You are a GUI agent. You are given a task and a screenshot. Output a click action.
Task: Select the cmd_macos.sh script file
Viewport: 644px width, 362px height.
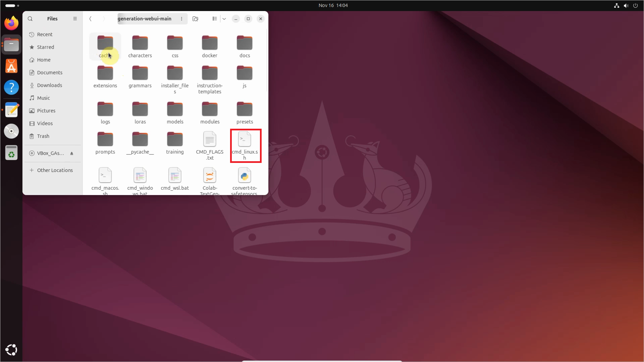[105, 181]
